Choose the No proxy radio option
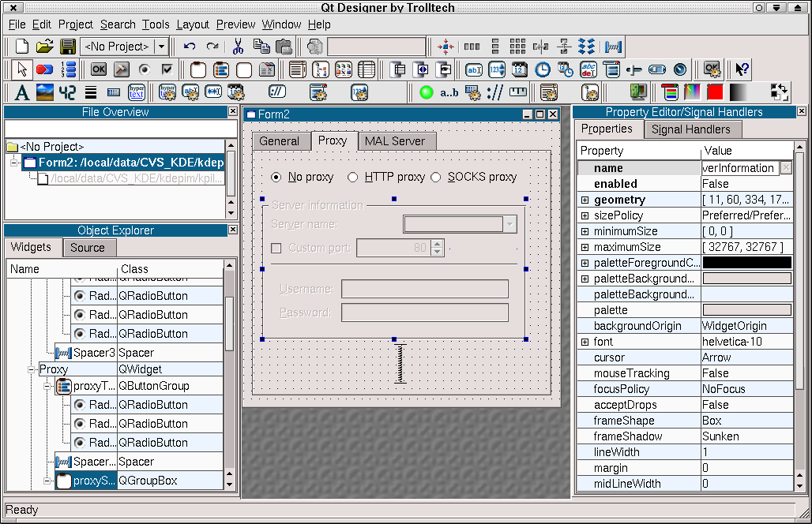This screenshot has height=524, width=812. (x=276, y=177)
